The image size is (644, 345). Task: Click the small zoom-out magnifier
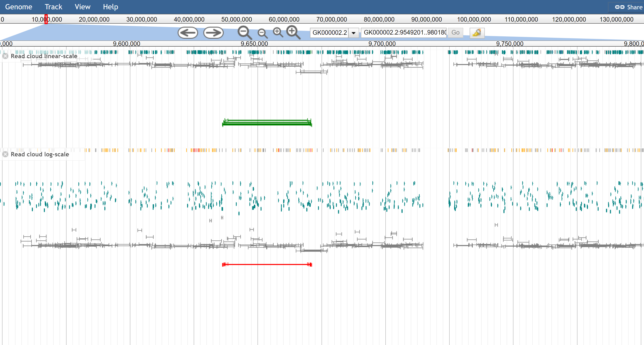tap(262, 33)
